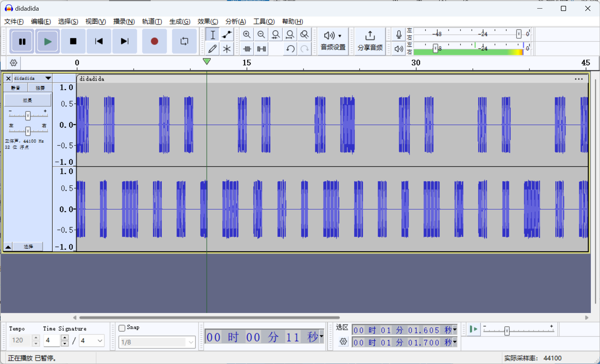Click the scroll right arrow
The height and width of the screenshot is (364, 600).
click(587, 318)
